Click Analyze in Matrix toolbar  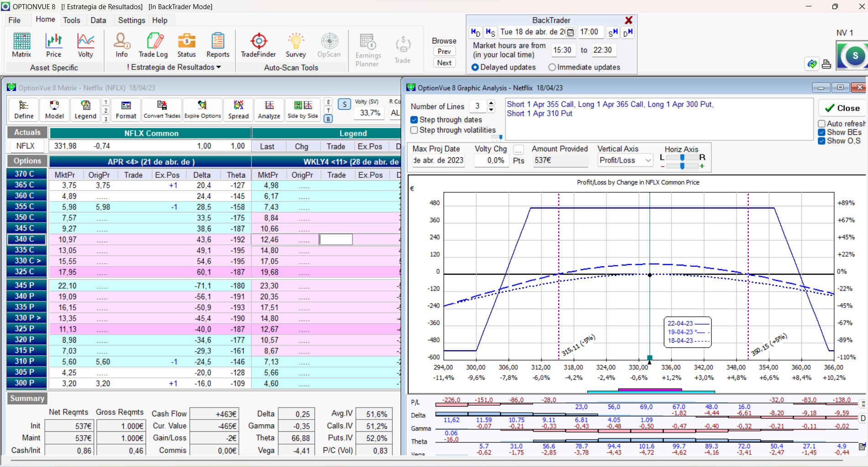pyautogui.click(x=269, y=110)
